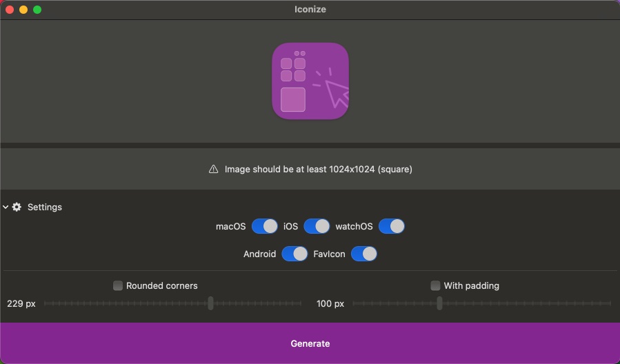Click the watchOS label

coord(354,226)
